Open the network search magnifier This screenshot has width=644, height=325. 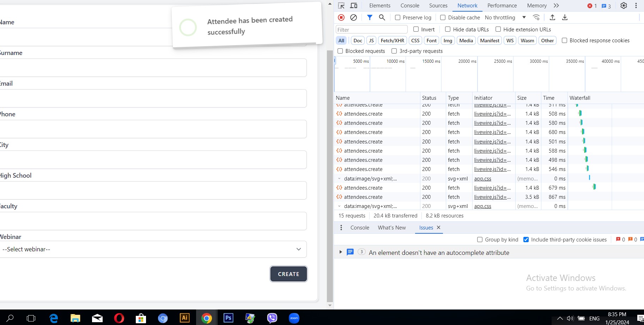point(382,17)
